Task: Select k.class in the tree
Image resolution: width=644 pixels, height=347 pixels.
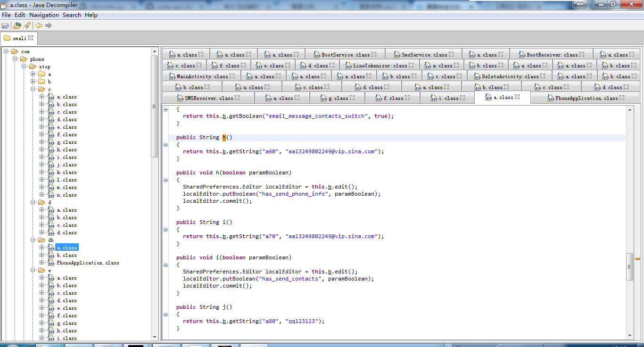Action: tap(66, 172)
